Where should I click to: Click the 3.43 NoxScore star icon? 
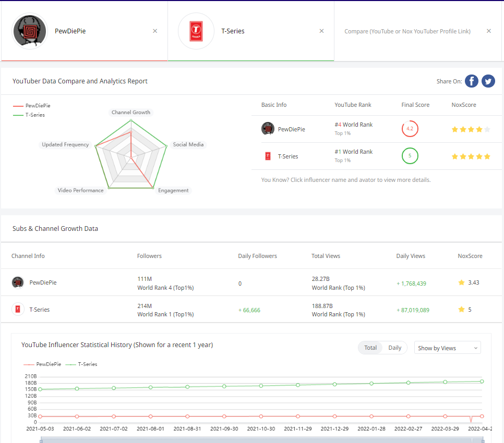[462, 282]
